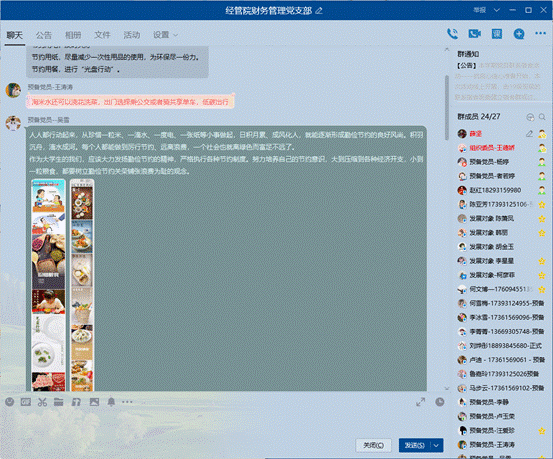Switch to the 文件 tab
The width and height of the screenshot is (553, 459).
(x=102, y=35)
